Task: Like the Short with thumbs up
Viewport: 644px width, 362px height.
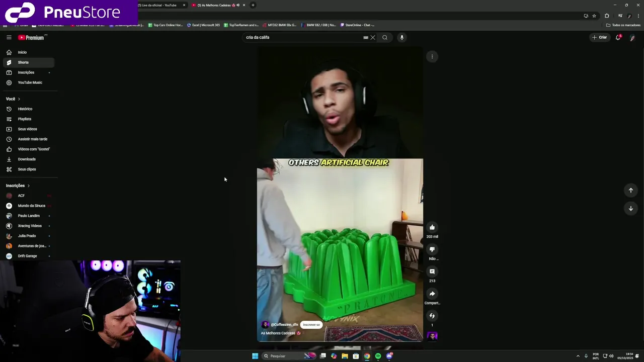Action: click(x=432, y=227)
